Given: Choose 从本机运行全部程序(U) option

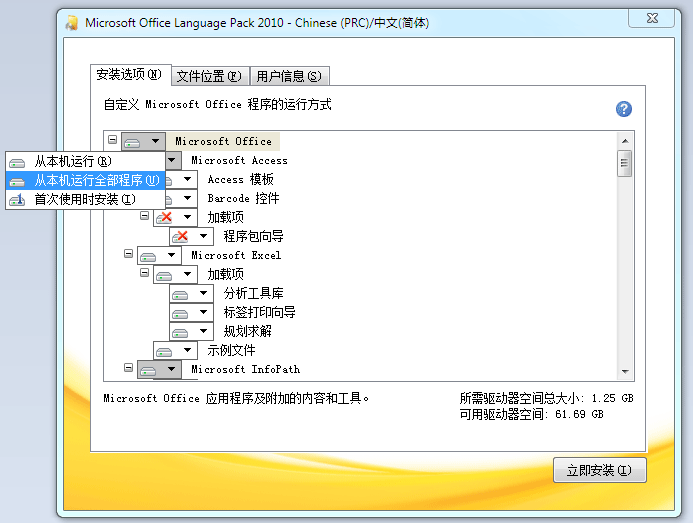Looking at the screenshot, I should coord(85,180).
